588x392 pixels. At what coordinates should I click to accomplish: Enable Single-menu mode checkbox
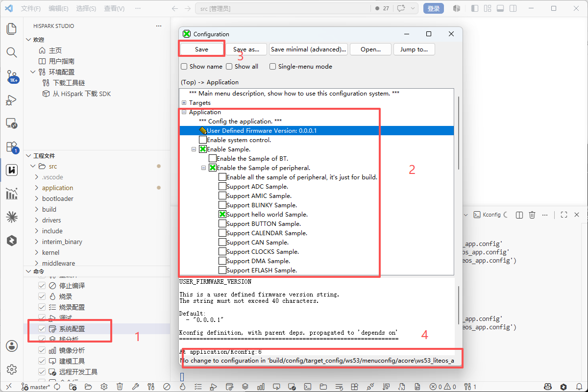tap(273, 67)
